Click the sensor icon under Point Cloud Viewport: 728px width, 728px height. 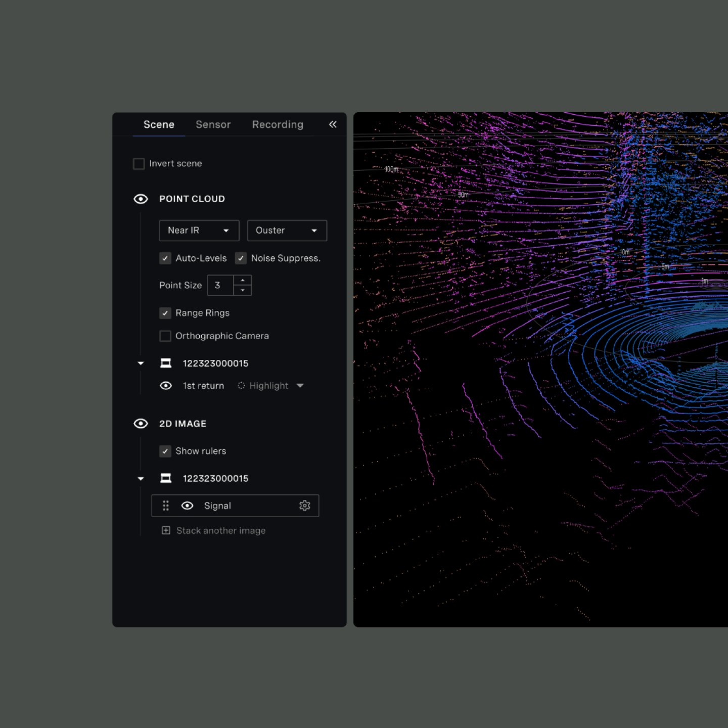coord(166,363)
